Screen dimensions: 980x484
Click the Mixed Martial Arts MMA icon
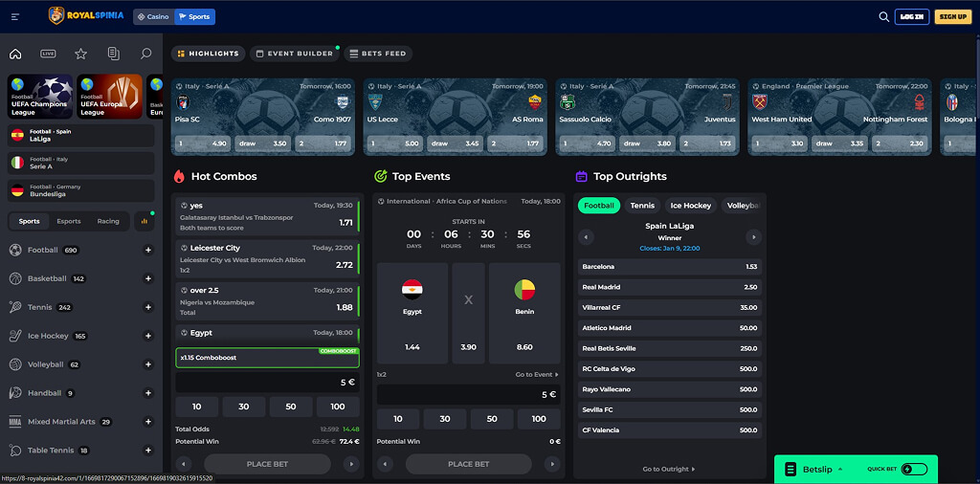coord(15,422)
